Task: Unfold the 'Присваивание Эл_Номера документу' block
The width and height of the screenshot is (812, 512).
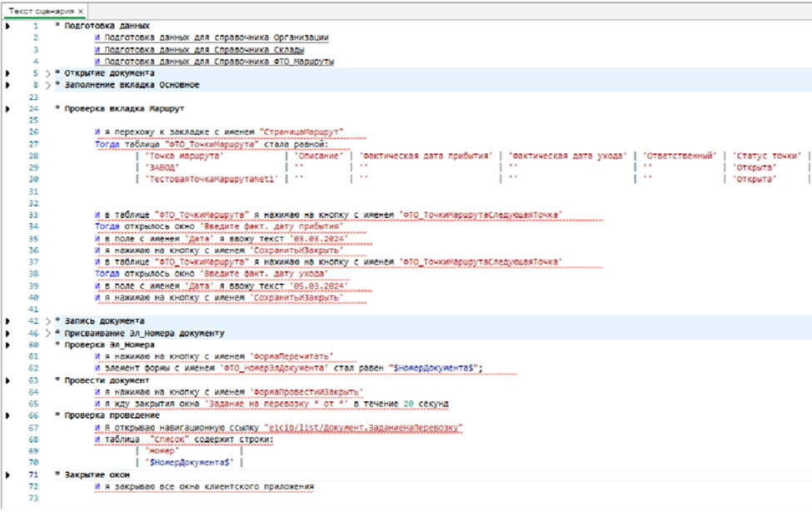Action: click(47, 332)
